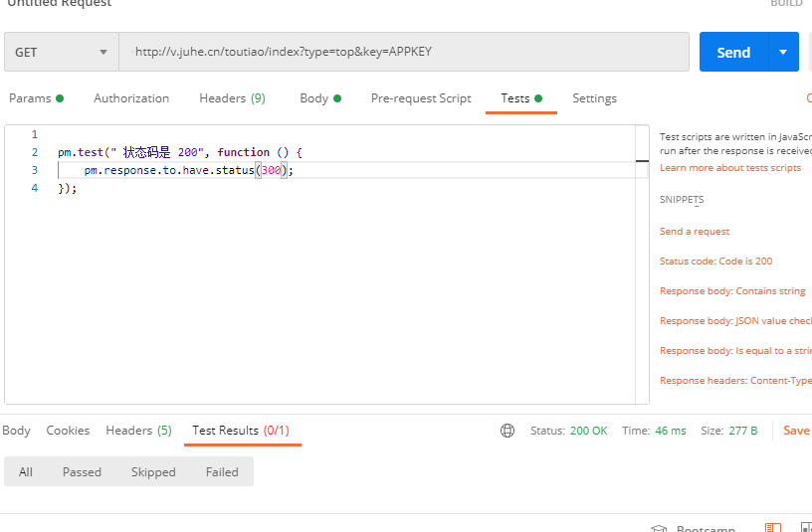Click the Untitled Request title

[x=60, y=3]
